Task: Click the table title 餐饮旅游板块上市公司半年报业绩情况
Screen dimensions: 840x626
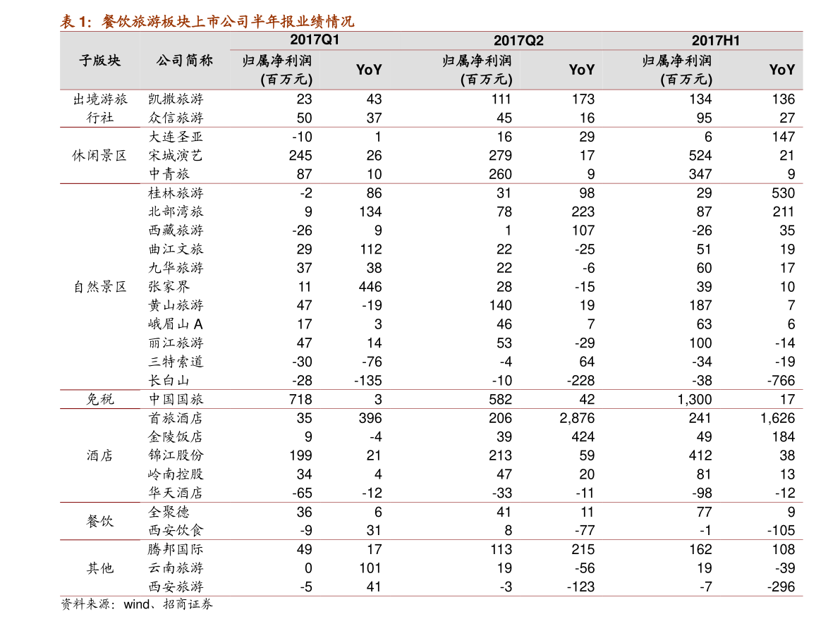Action: click(227, 22)
